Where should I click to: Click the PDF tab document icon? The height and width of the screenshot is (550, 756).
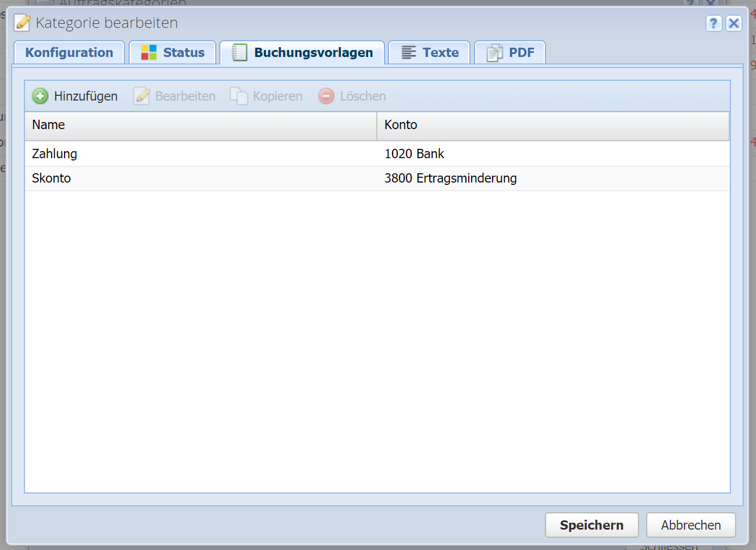(494, 53)
